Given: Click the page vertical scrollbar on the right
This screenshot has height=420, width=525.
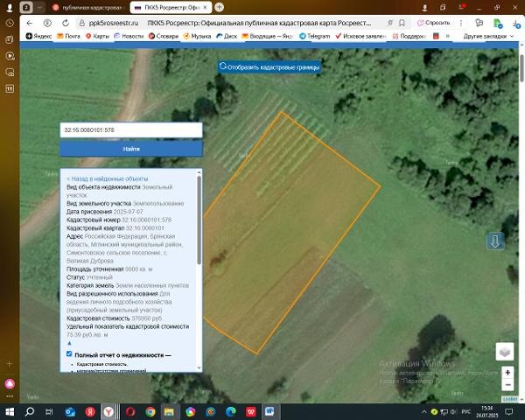Looking at the screenshot, I should coord(521,68).
